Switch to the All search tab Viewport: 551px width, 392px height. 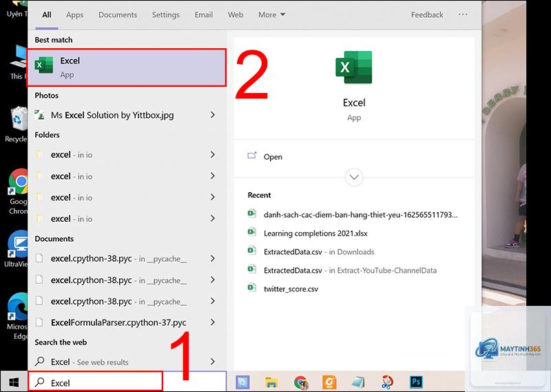click(47, 14)
